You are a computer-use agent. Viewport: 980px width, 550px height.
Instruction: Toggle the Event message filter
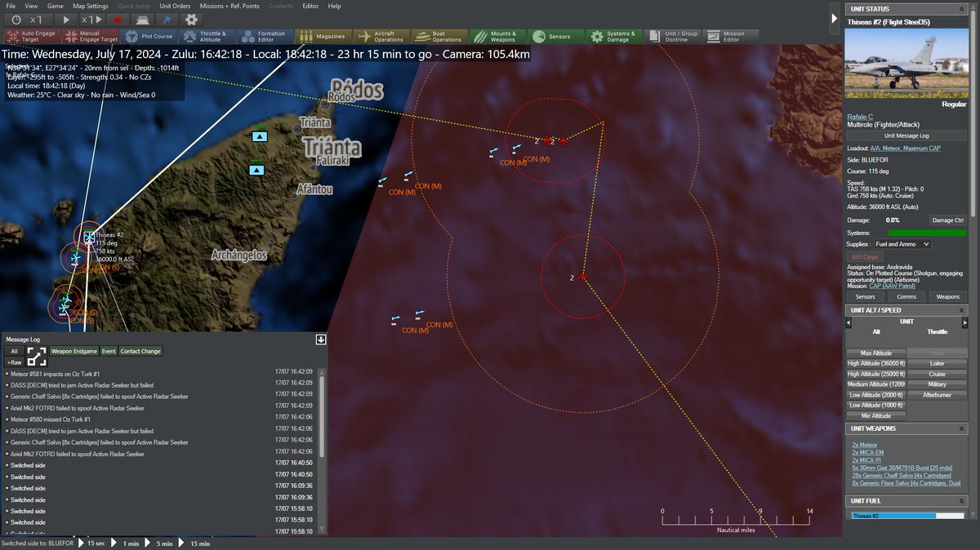[x=109, y=351]
